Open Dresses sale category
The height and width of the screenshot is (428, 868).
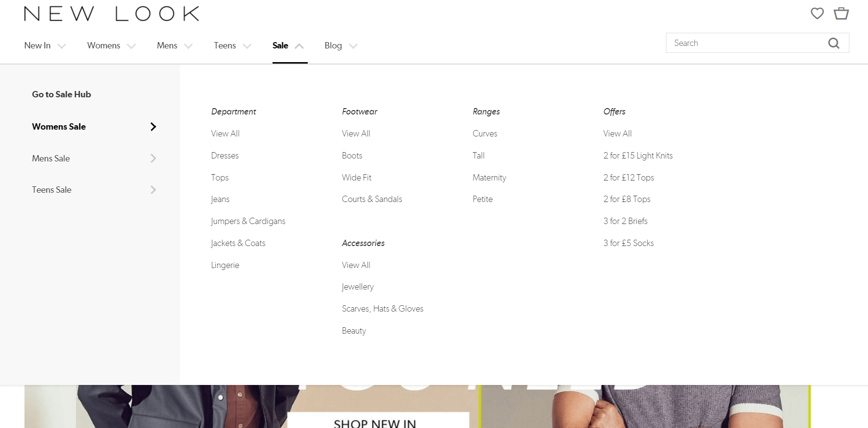tap(225, 156)
